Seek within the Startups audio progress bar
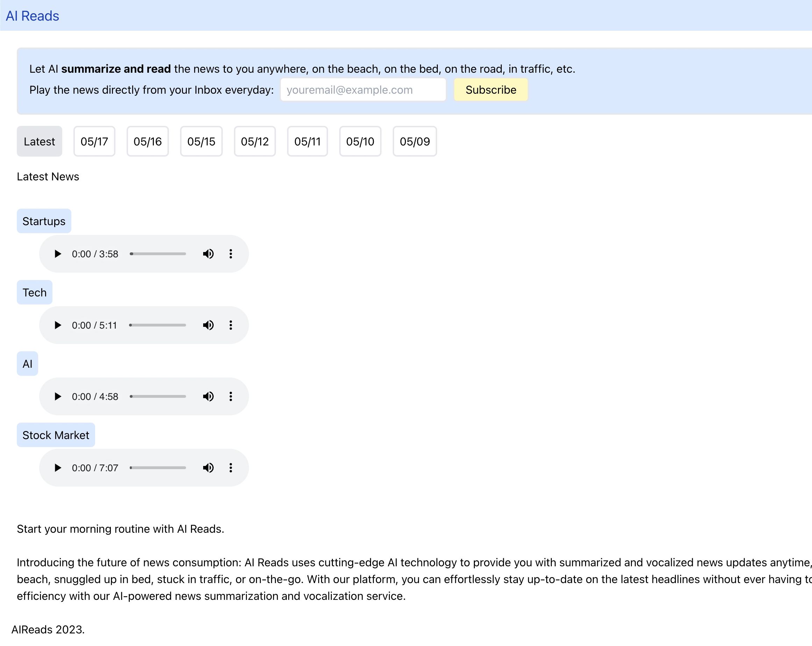This screenshot has width=812, height=646. click(x=158, y=254)
